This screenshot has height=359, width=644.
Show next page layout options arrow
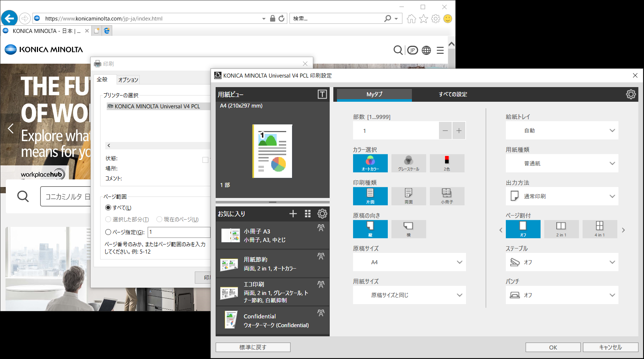click(624, 230)
